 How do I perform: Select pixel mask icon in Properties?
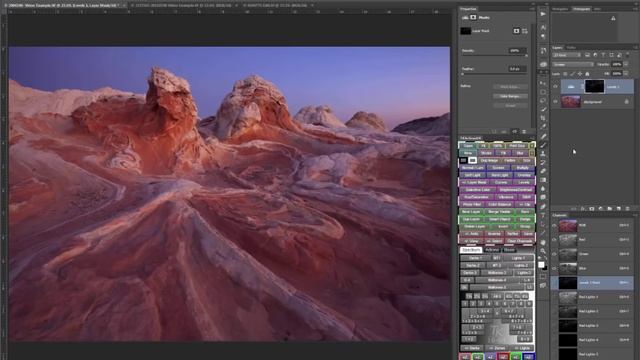[x=516, y=31]
